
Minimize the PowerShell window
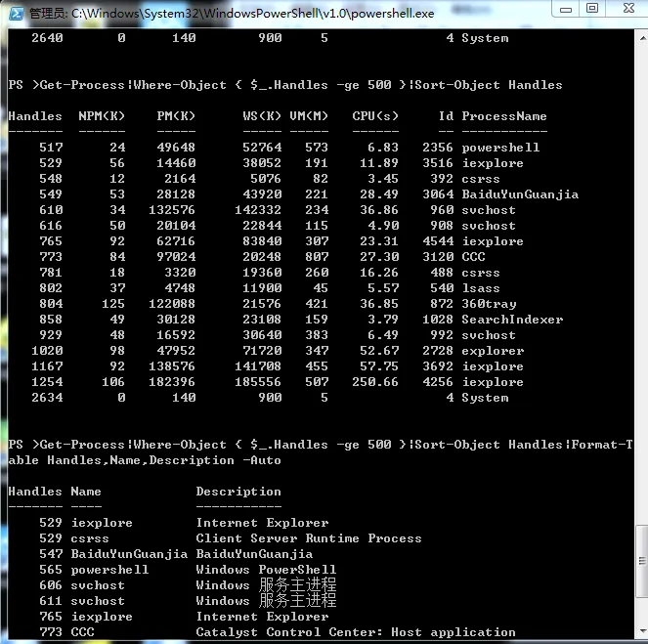coord(566,9)
